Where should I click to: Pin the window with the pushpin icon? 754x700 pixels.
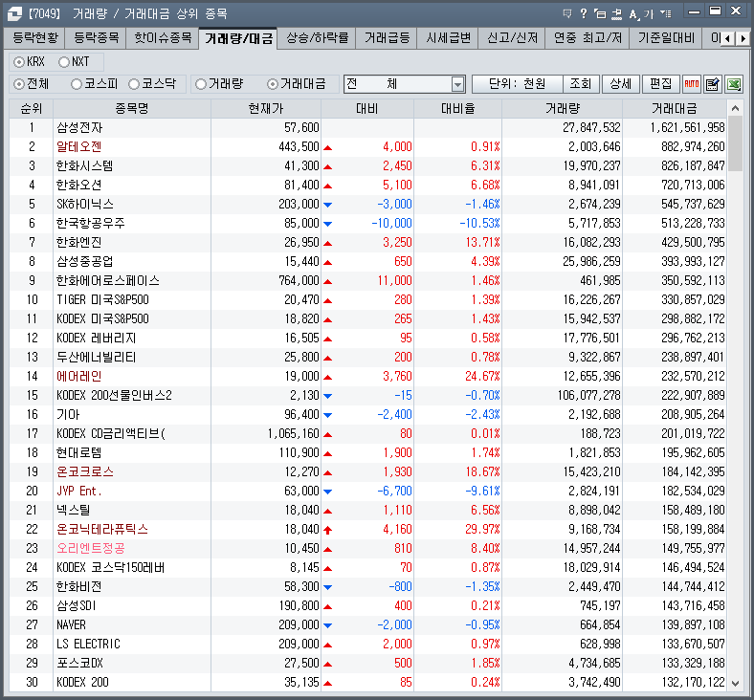tap(616, 13)
